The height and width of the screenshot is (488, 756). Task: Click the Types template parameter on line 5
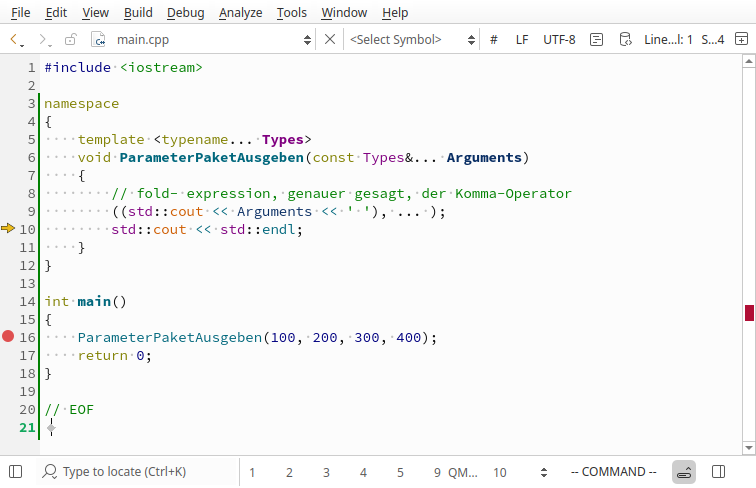[x=283, y=140]
